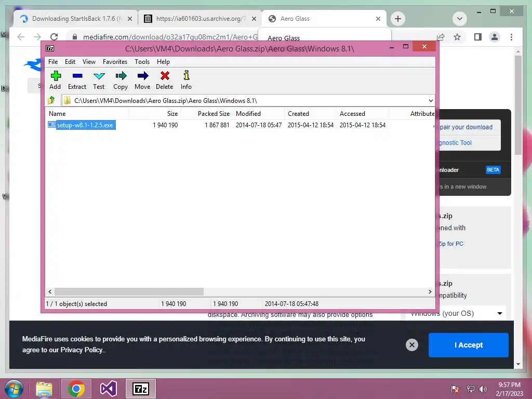Click the red Delete icon
This screenshot has width=532, height=399.
click(x=165, y=76)
